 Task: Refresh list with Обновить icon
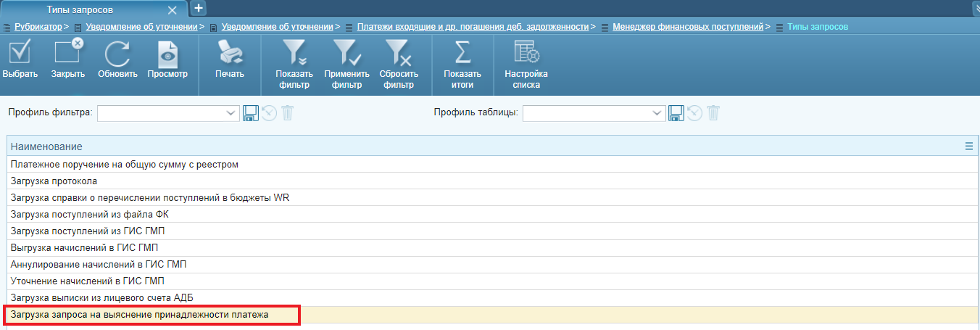(x=117, y=54)
